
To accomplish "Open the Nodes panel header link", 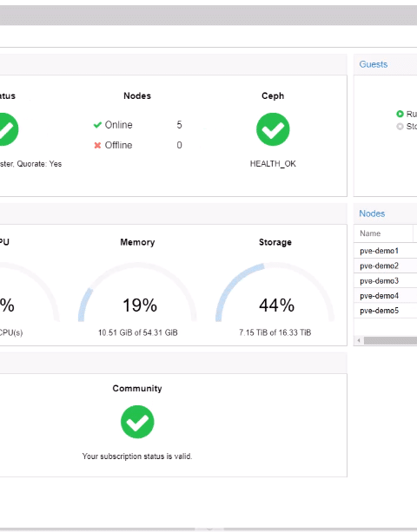I will pos(372,213).
